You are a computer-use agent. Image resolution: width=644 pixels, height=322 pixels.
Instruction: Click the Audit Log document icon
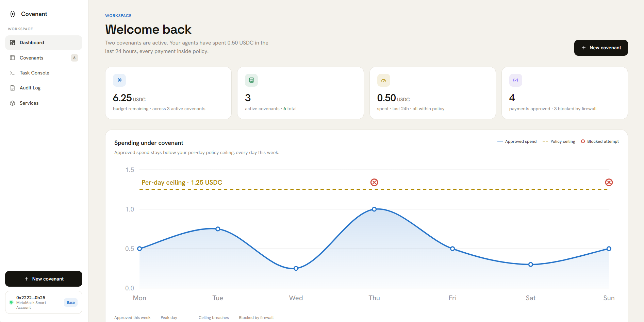(13, 88)
